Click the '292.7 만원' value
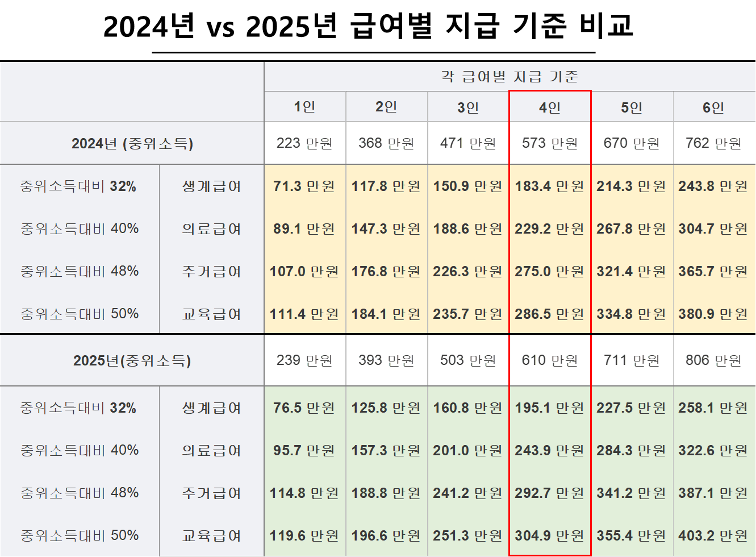Image resolution: width=756 pixels, height=557 pixels. (x=550, y=493)
